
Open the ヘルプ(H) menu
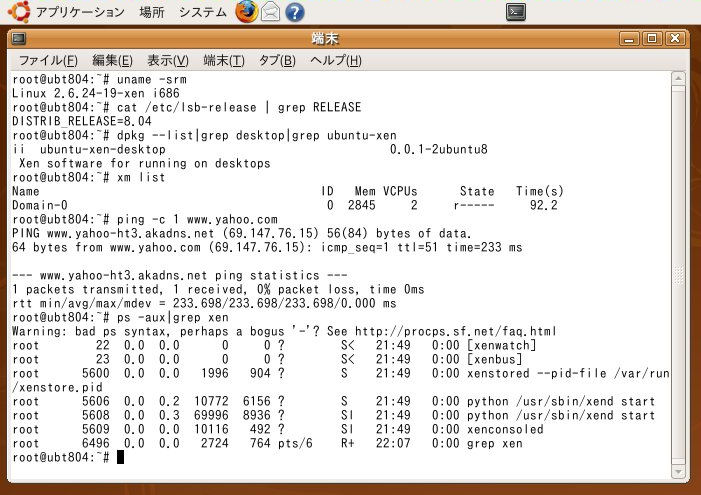pos(336,60)
